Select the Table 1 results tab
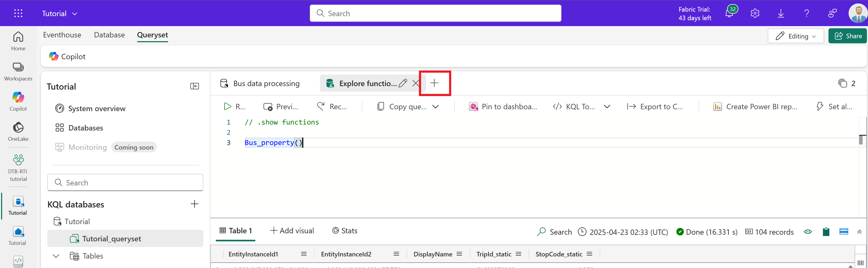868x268 pixels. pyautogui.click(x=236, y=231)
